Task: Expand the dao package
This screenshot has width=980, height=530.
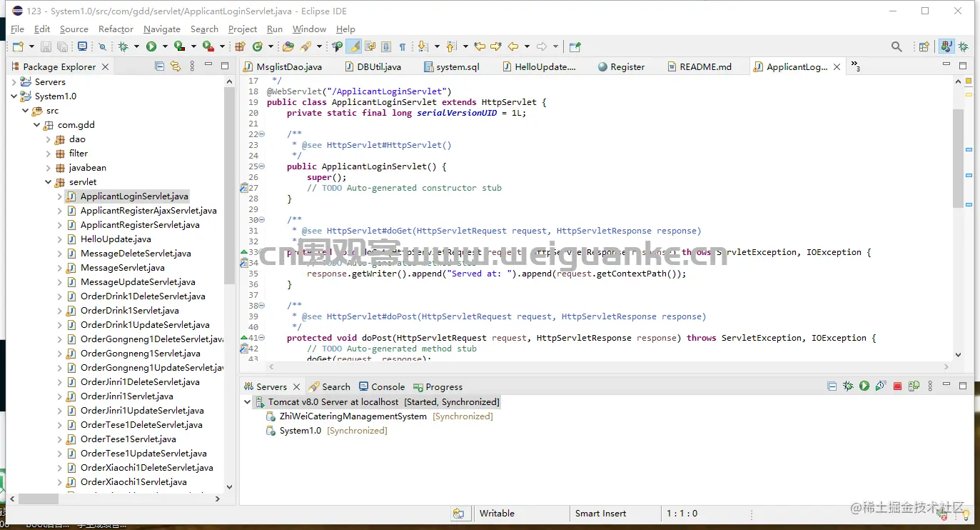Action: (49, 139)
